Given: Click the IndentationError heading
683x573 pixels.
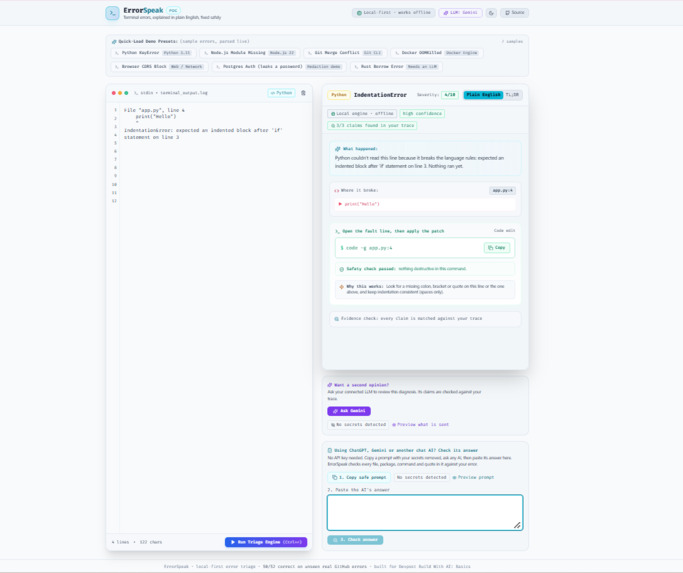Looking at the screenshot, I should coord(380,95).
